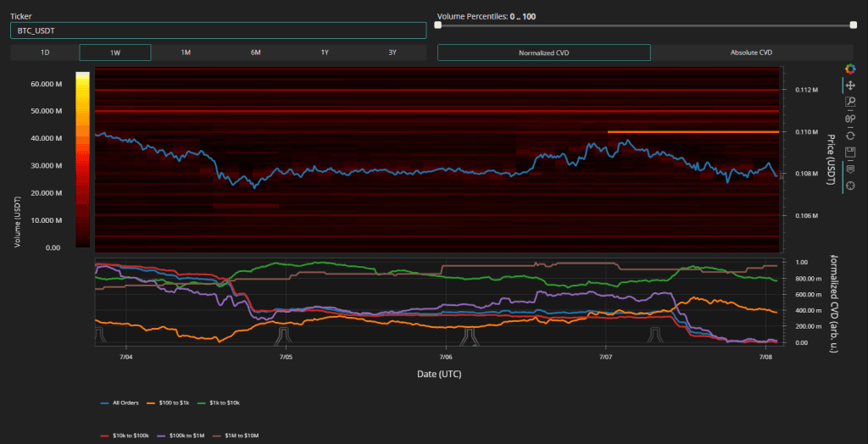Click the 7/07 date axis label

[605, 357]
